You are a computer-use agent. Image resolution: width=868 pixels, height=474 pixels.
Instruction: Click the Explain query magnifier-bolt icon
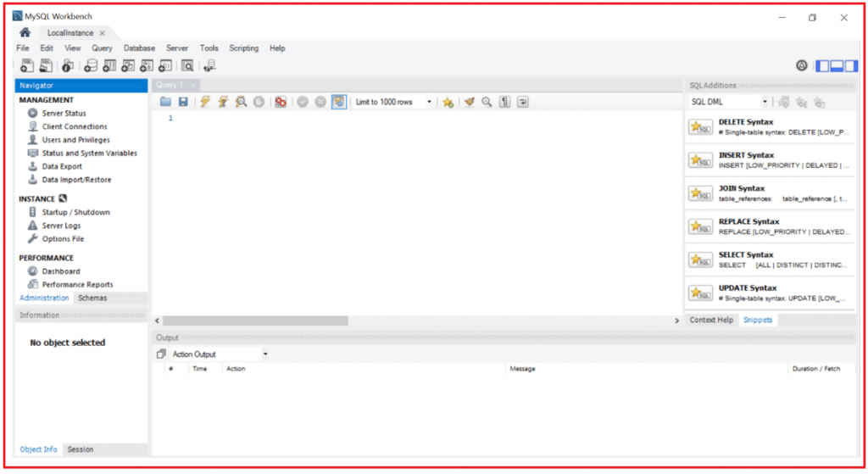point(241,102)
